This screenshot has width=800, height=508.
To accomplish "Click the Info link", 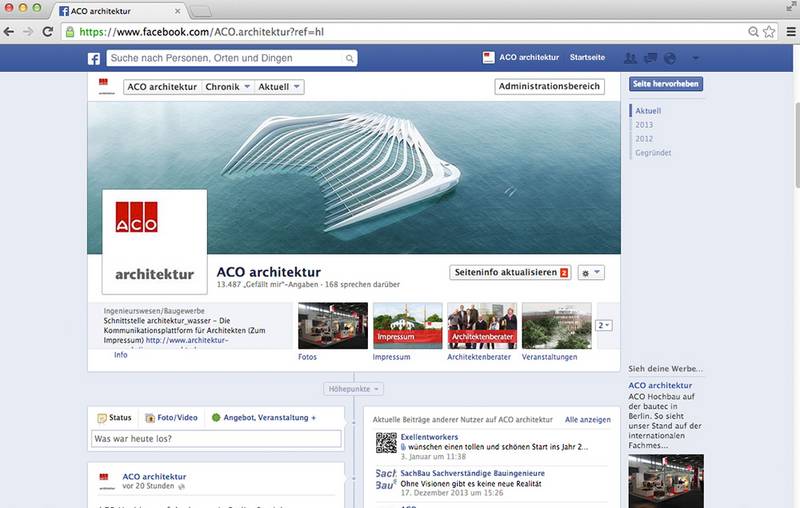I will click(x=121, y=355).
